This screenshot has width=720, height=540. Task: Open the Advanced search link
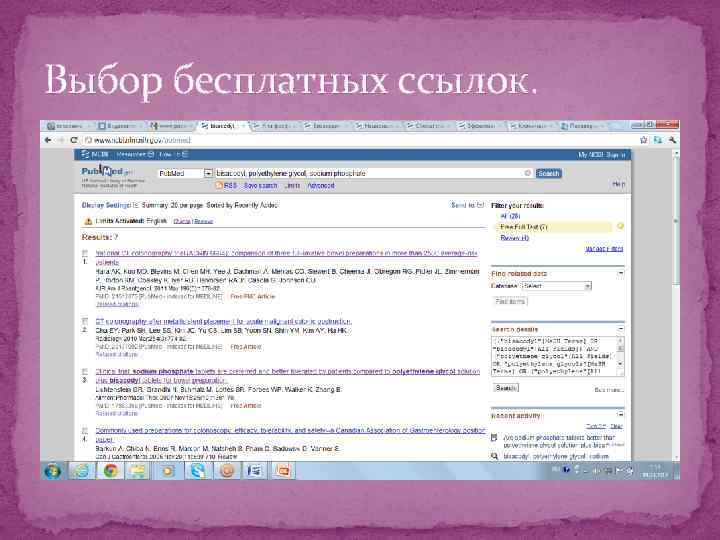pyautogui.click(x=321, y=186)
